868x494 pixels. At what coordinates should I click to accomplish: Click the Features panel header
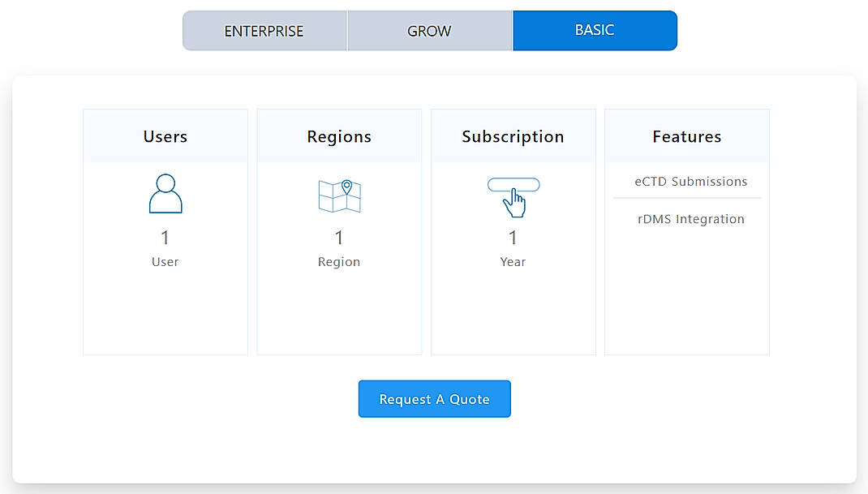pos(686,136)
